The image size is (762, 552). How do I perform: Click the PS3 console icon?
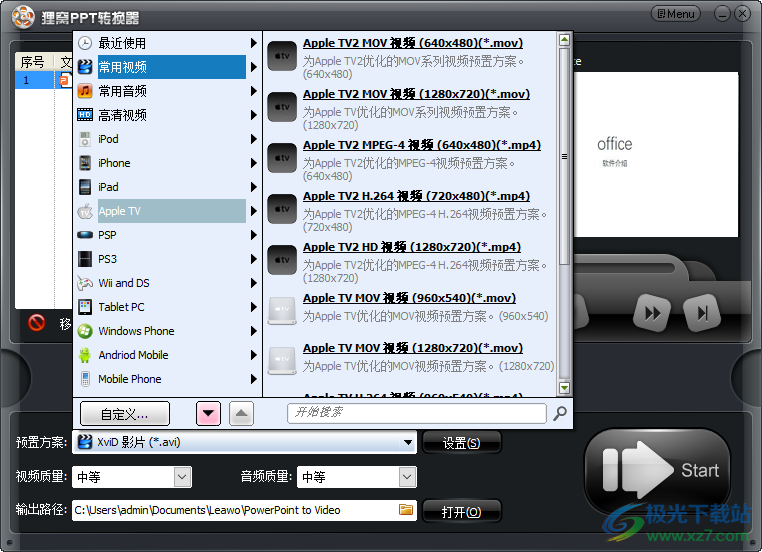click(x=85, y=259)
